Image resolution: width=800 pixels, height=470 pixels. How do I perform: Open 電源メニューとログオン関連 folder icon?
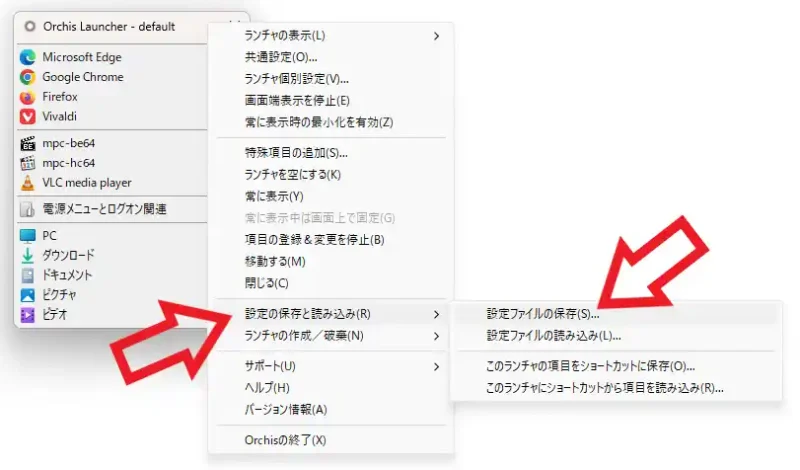[x=28, y=209]
